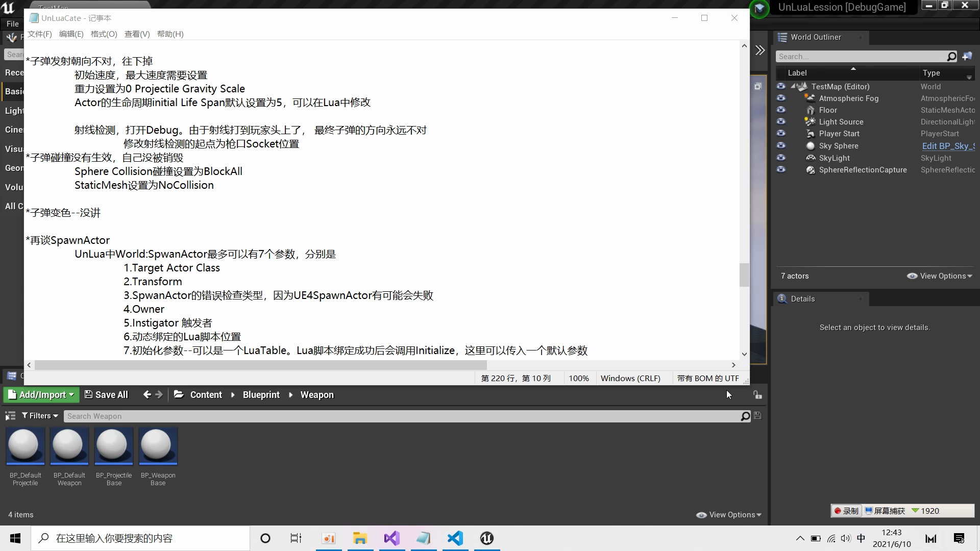Open the 查看(V) menu in Notepad
Image resolution: width=980 pixels, height=551 pixels.
(x=136, y=34)
